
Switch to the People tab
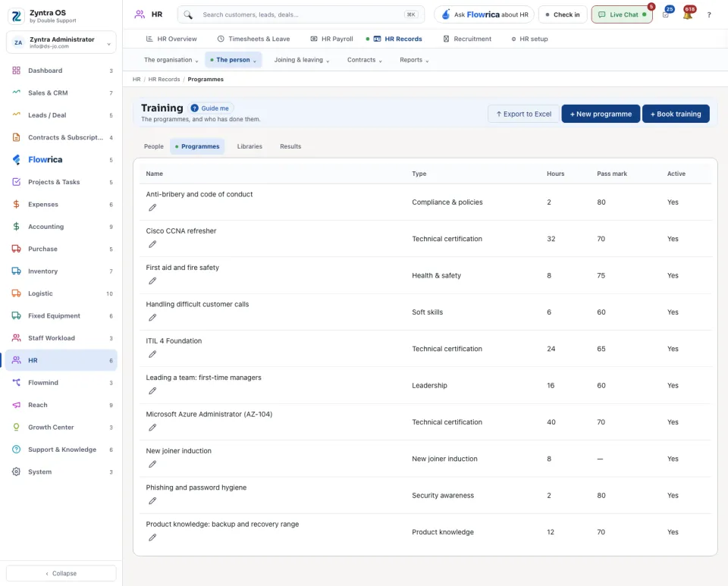pyautogui.click(x=154, y=146)
